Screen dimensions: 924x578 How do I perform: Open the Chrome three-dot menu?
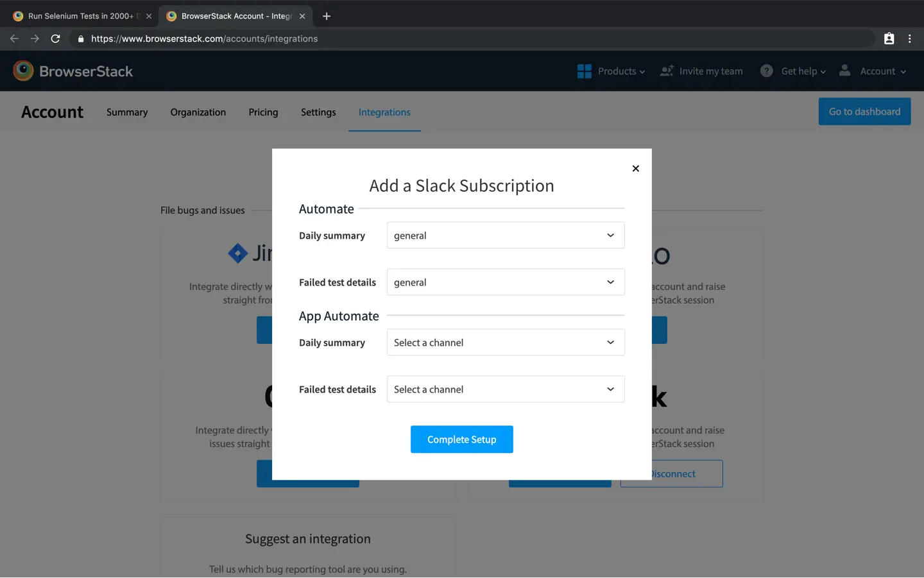(909, 38)
